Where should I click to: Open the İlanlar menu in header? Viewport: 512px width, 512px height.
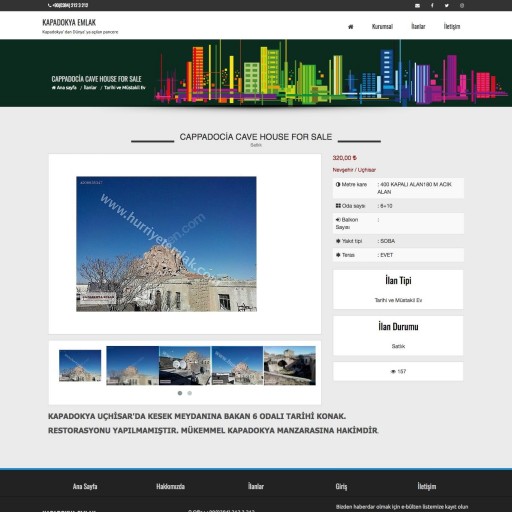pyautogui.click(x=418, y=26)
